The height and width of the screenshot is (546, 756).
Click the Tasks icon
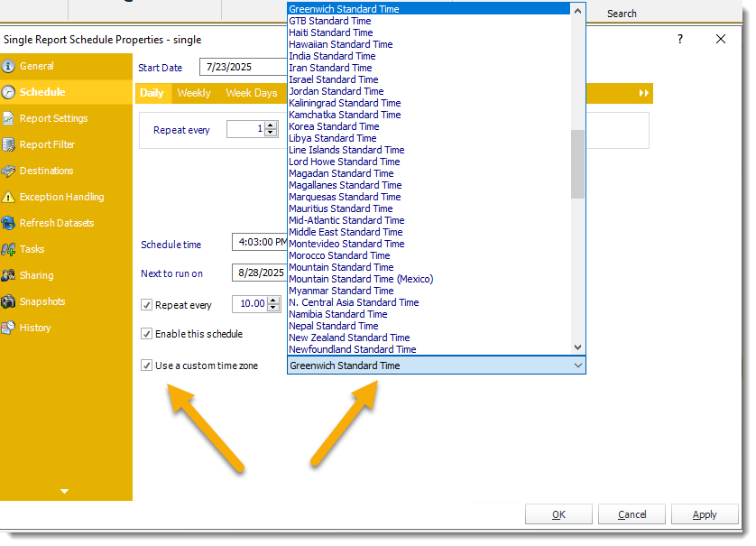coord(8,249)
